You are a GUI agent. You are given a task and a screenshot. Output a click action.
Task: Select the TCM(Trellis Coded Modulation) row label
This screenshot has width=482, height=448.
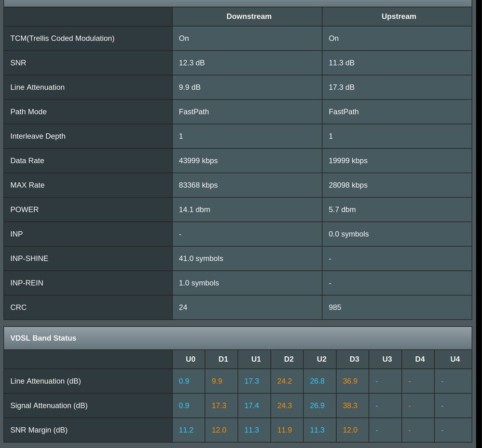pos(62,38)
